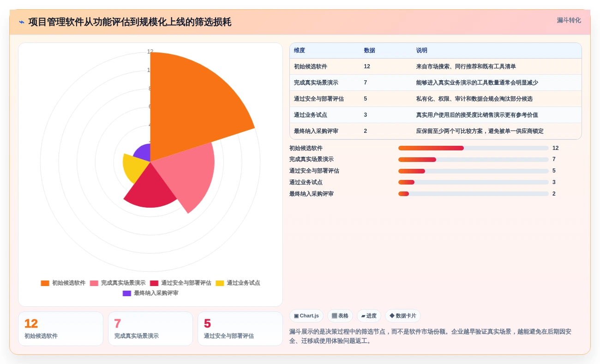The image size is (600, 364).
Task: Toggle 最终纳入采购评审 legend color box
Action: [127, 293]
